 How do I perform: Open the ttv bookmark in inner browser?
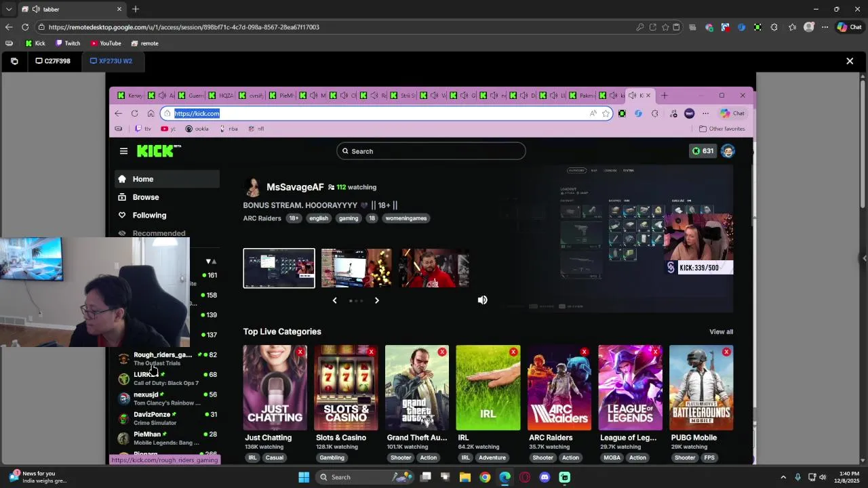click(x=143, y=129)
